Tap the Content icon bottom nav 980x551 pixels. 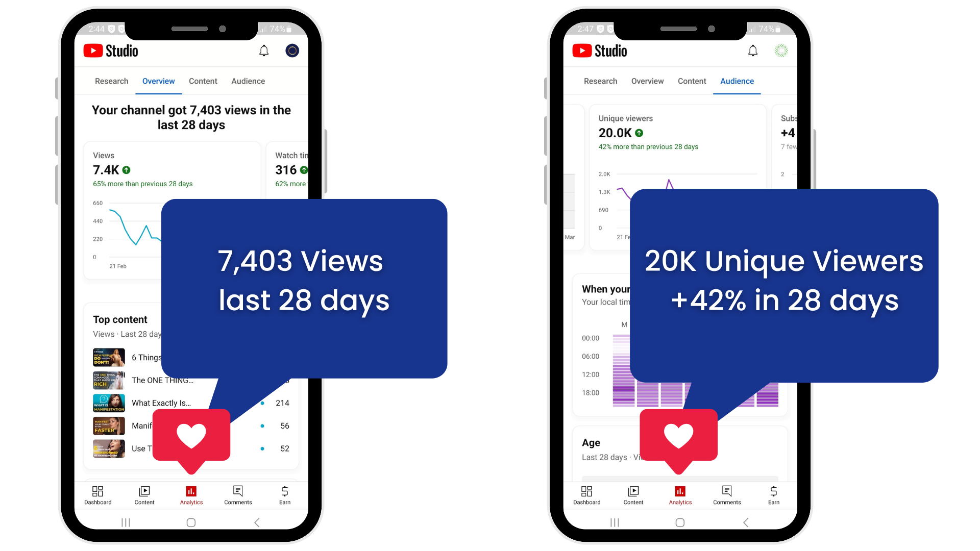tap(144, 494)
